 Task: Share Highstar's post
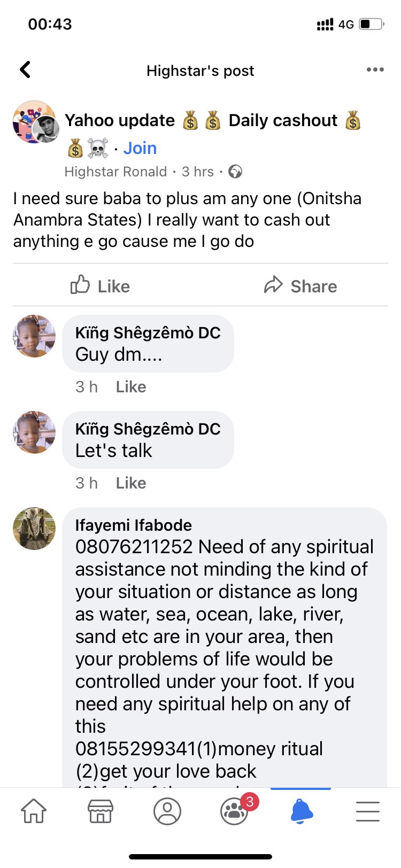300,286
